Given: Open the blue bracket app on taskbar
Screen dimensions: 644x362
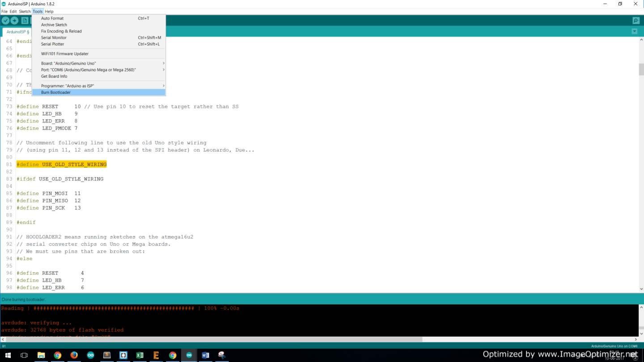Looking at the screenshot, I should 123,355.
